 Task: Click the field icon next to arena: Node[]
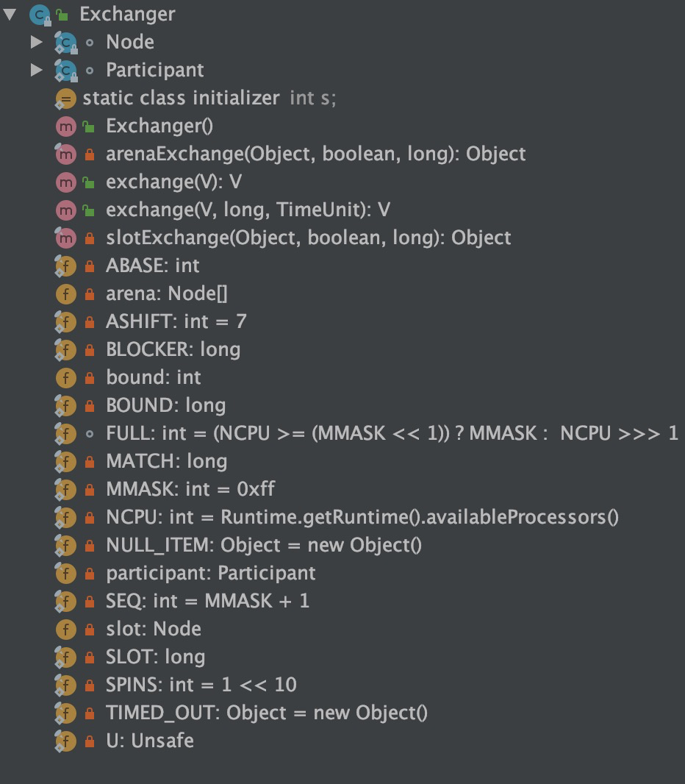(x=65, y=293)
